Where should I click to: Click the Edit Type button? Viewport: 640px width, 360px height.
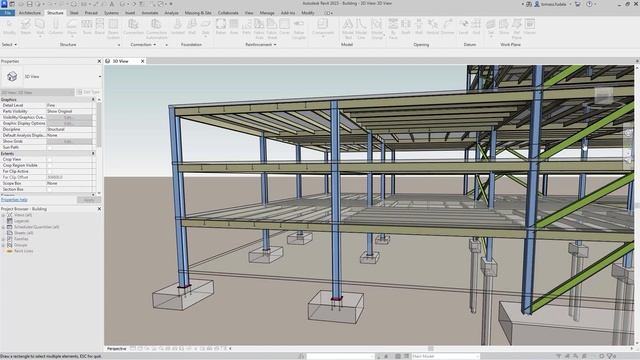click(x=88, y=92)
